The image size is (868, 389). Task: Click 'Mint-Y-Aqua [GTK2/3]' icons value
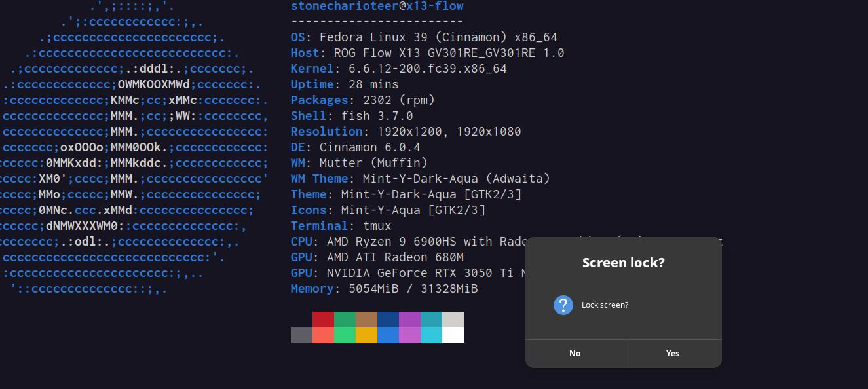click(x=413, y=210)
